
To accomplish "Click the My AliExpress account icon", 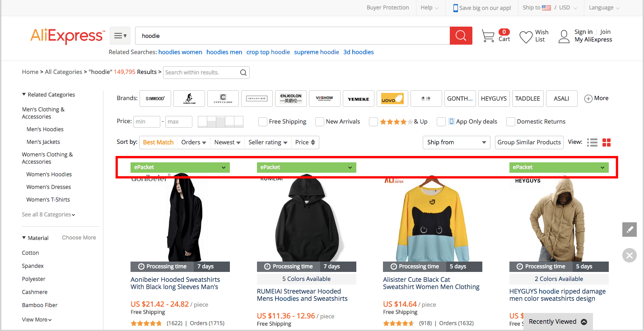I will click(564, 37).
